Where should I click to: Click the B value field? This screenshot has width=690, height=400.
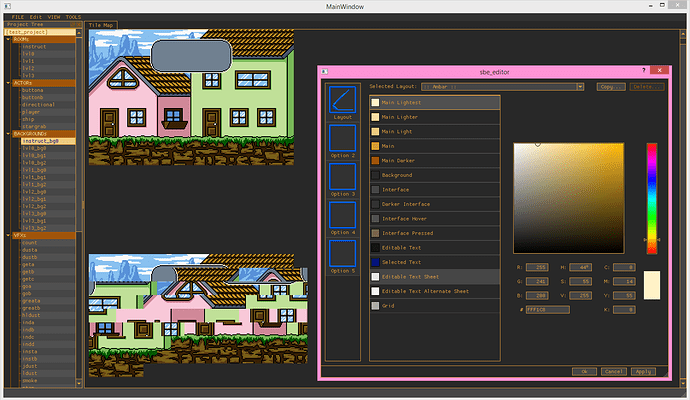(x=537, y=295)
